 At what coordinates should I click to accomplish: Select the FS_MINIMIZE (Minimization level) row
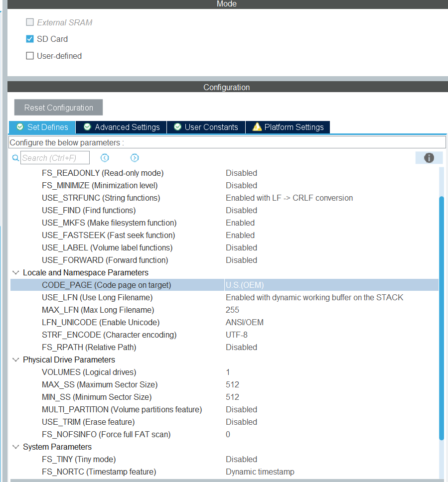point(224,185)
